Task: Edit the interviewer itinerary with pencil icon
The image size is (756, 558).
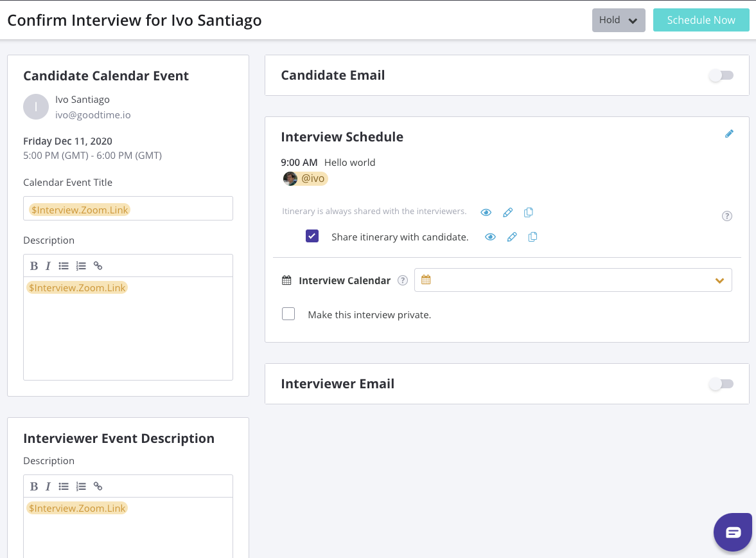Action: 507,213
